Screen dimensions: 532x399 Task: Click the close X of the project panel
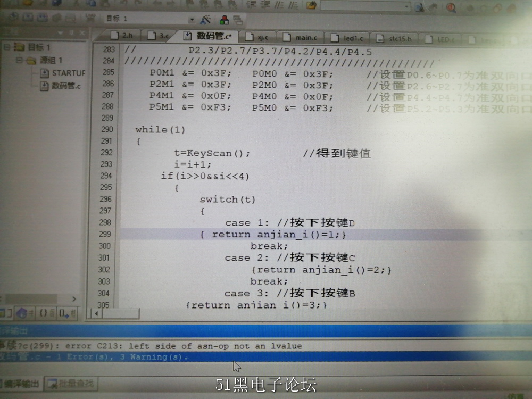point(82,33)
